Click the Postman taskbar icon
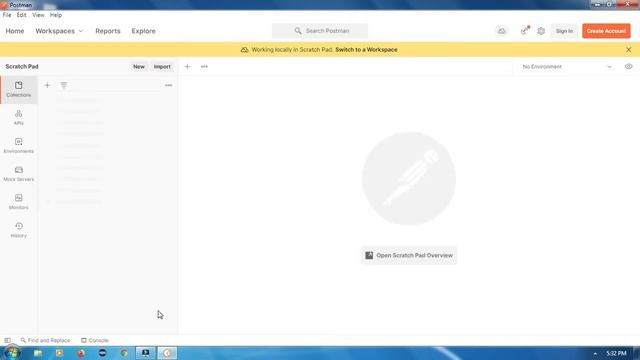The width and height of the screenshot is (640, 360). (x=167, y=353)
